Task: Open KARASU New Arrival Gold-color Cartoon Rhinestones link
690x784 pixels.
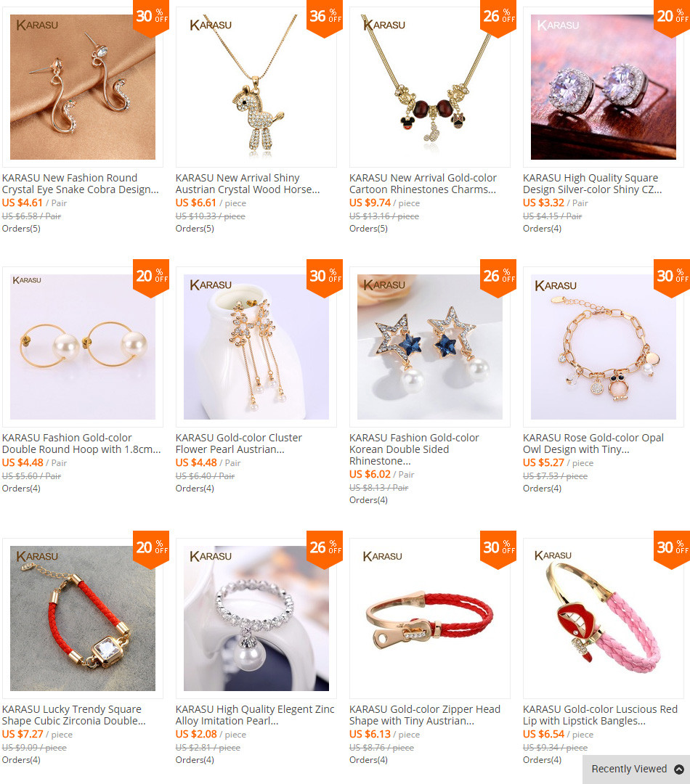Action: coord(423,184)
